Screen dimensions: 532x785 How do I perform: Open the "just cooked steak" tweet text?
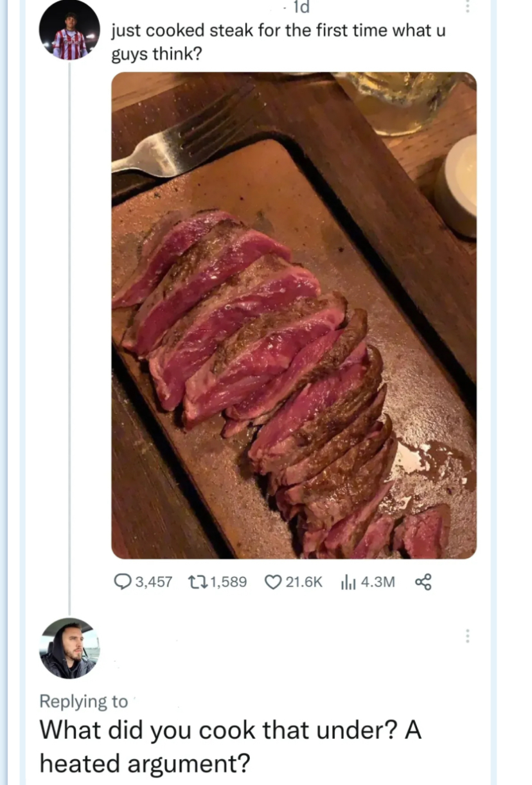[x=278, y=42]
